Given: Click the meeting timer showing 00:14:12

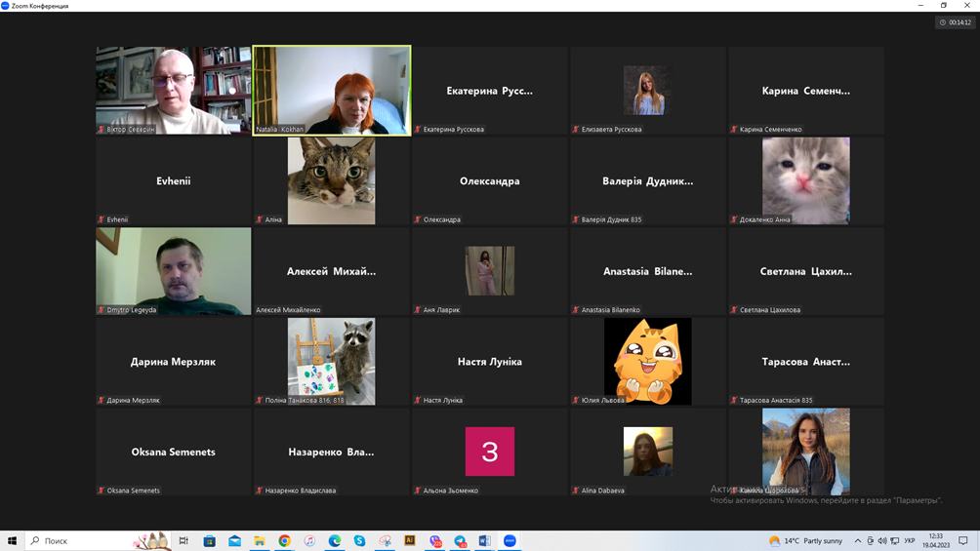Looking at the screenshot, I should coord(955,22).
